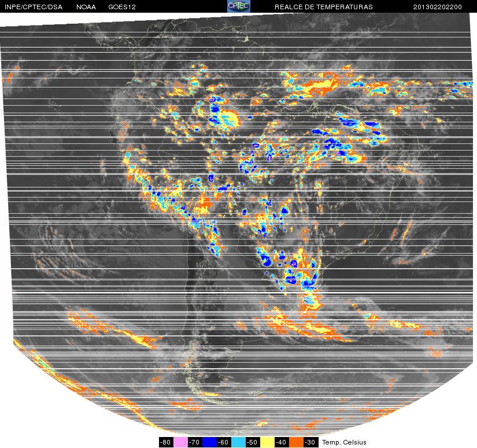Click the GOES12 satellite label
The image size is (477, 448).
click(122, 7)
